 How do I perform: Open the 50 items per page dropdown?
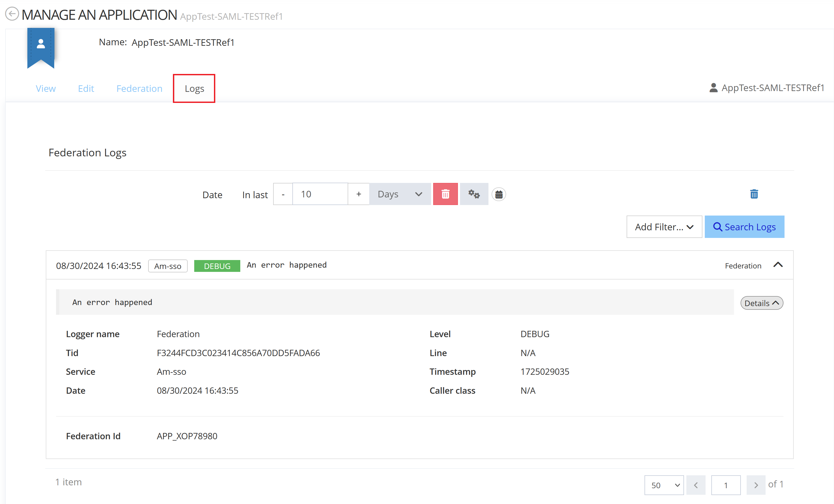click(664, 485)
